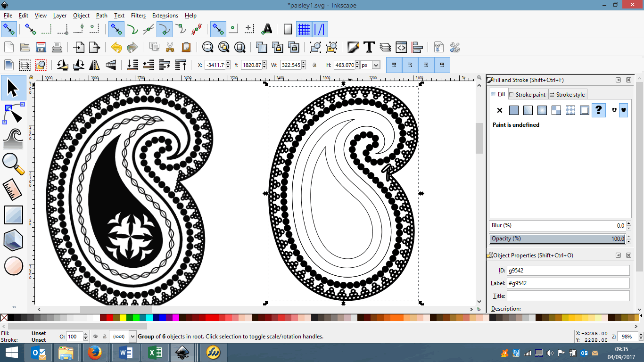Viewport: 644px width, 362px height.
Task: Click the flat color fill button
Action: 514,110
